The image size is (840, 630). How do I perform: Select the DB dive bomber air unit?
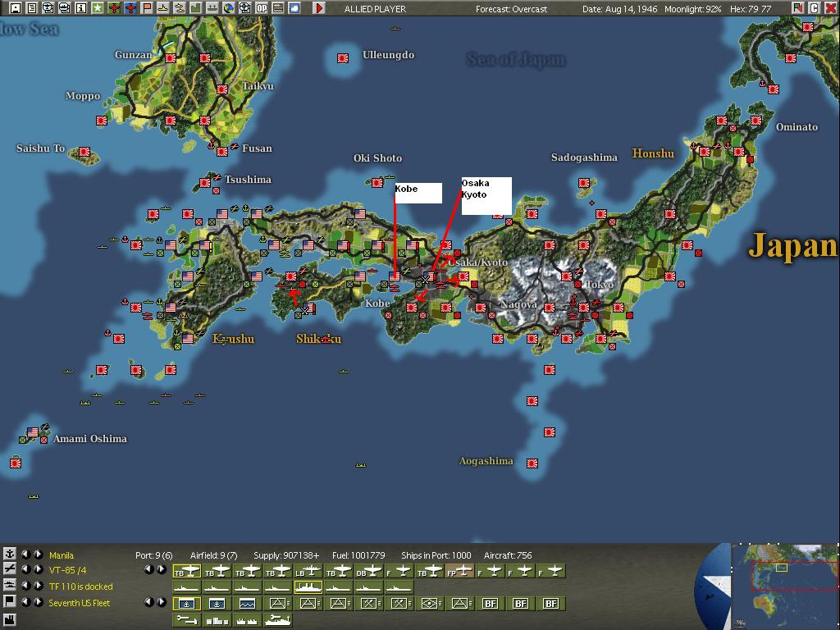click(x=369, y=572)
